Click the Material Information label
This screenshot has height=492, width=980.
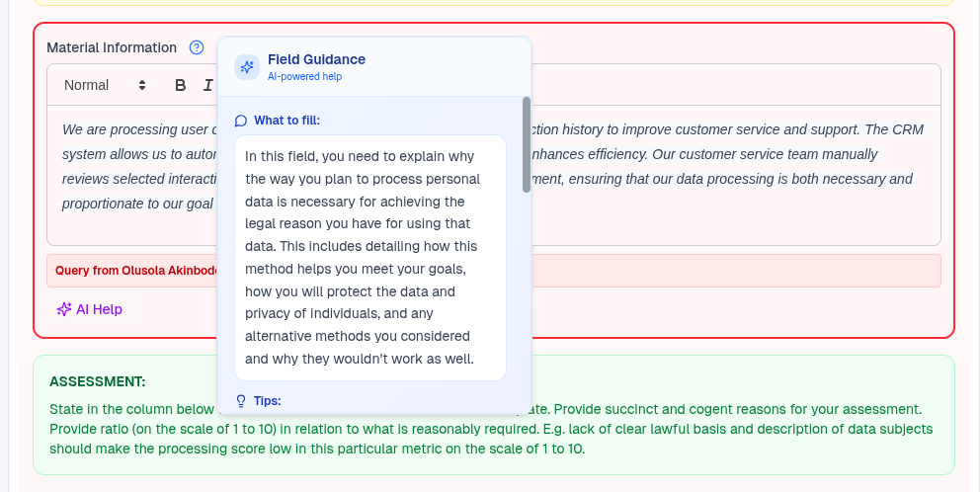pyautogui.click(x=112, y=47)
